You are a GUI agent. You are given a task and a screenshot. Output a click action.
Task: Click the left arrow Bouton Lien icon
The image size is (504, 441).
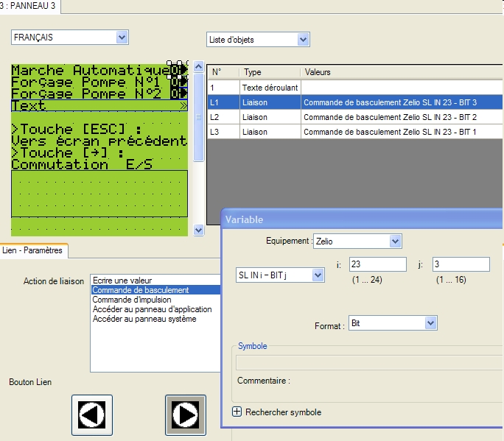92,415
